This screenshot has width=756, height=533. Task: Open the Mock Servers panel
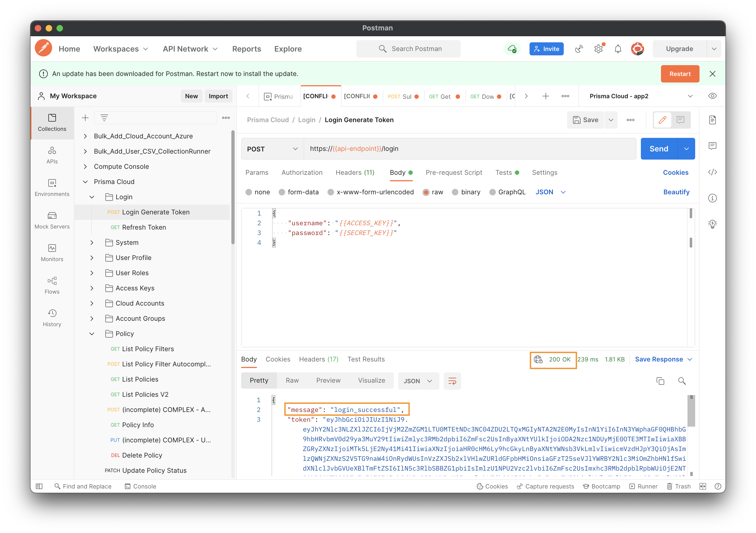tap(52, 220)
